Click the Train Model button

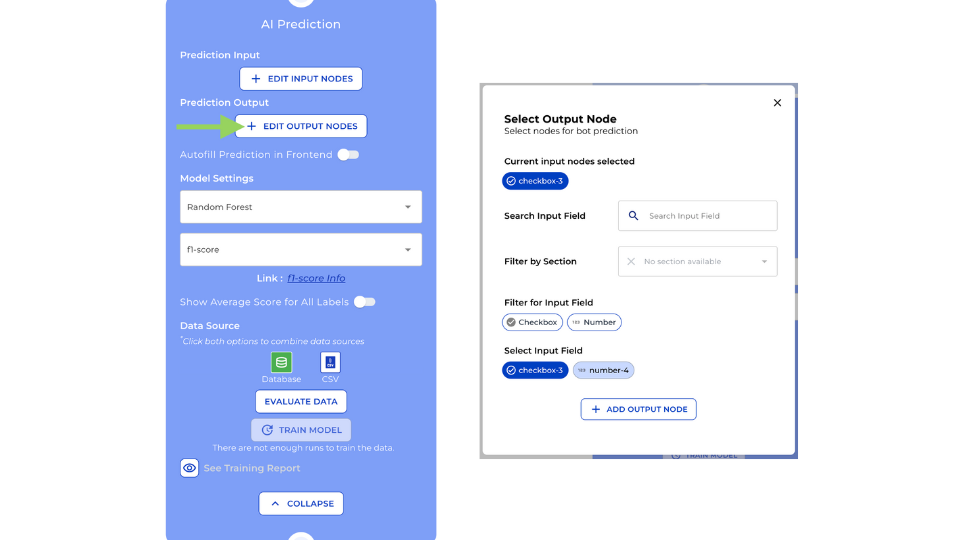(x=301, y=430)
